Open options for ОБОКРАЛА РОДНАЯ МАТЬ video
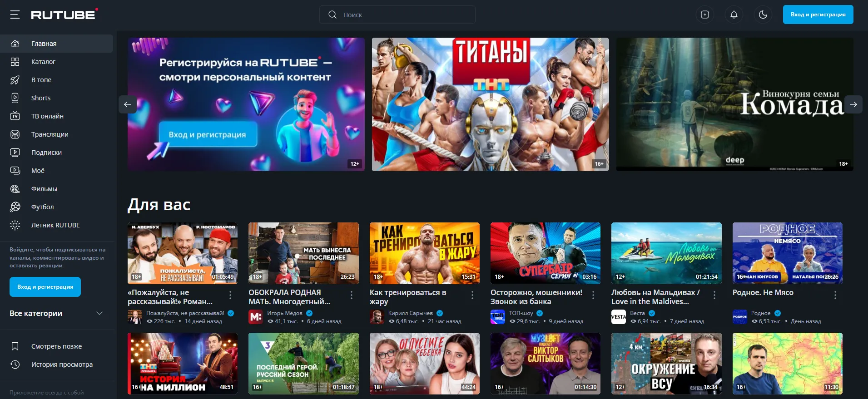868x399 pixels. [352, 295]
